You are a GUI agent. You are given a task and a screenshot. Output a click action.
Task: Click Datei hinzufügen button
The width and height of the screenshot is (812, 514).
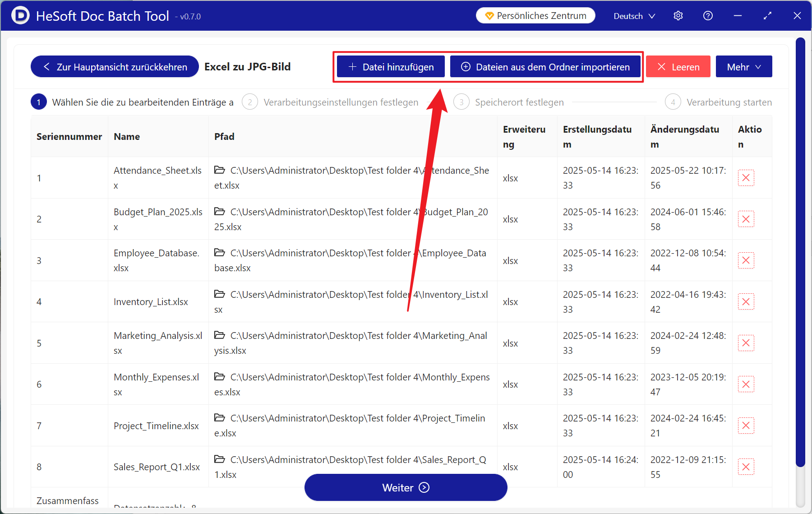point(391,67)
